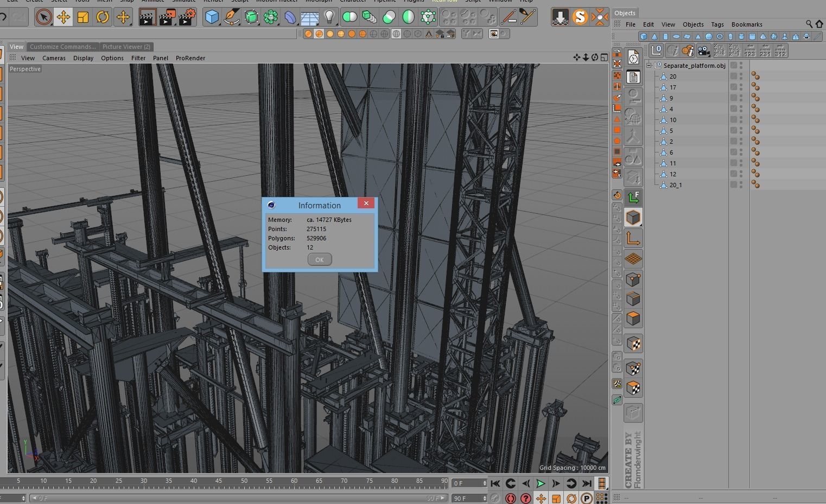Screen dimensions: 826x504
Task: Open the viewport Cameras menu
Action: [x=54, y=58]
